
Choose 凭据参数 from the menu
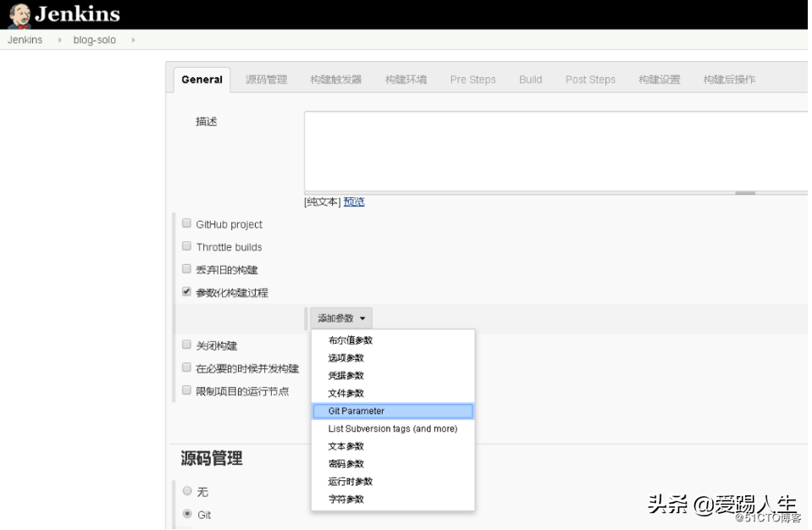coord(393,376)
